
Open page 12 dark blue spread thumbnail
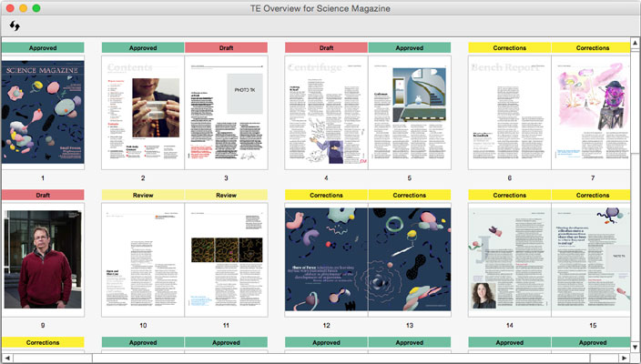coord(326,260)
